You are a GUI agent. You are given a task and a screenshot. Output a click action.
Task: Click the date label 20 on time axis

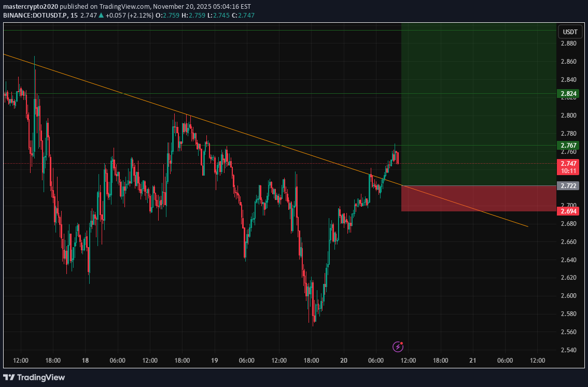[x=343, y=361]
